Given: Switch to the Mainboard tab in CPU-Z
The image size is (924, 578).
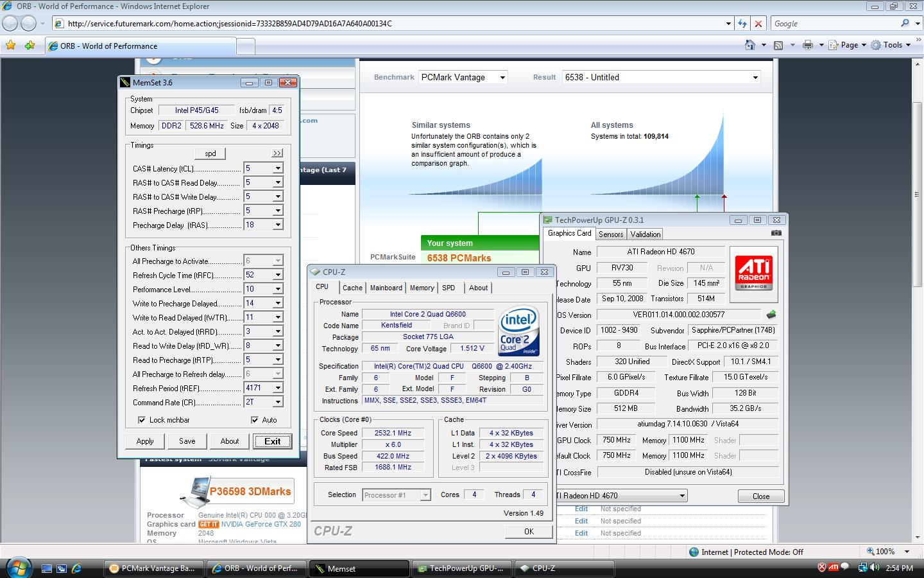Looking at the screenshot, I should (386, 288).
